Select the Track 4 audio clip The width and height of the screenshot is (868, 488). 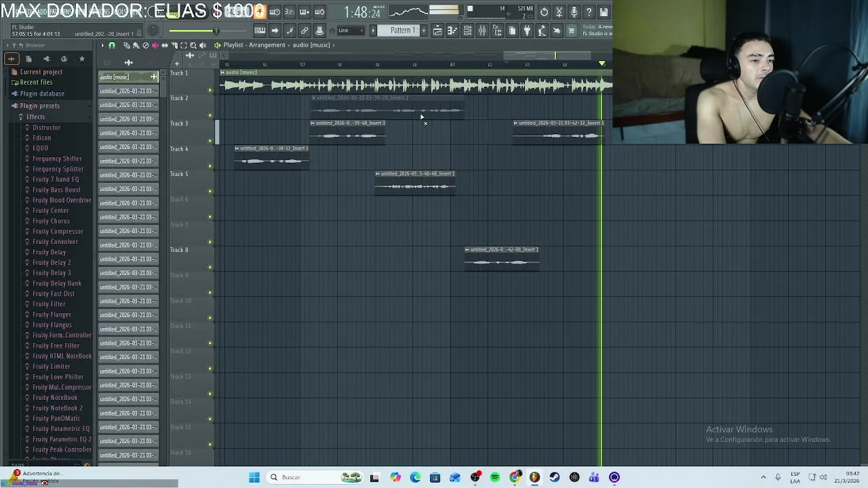click(272, 158)
